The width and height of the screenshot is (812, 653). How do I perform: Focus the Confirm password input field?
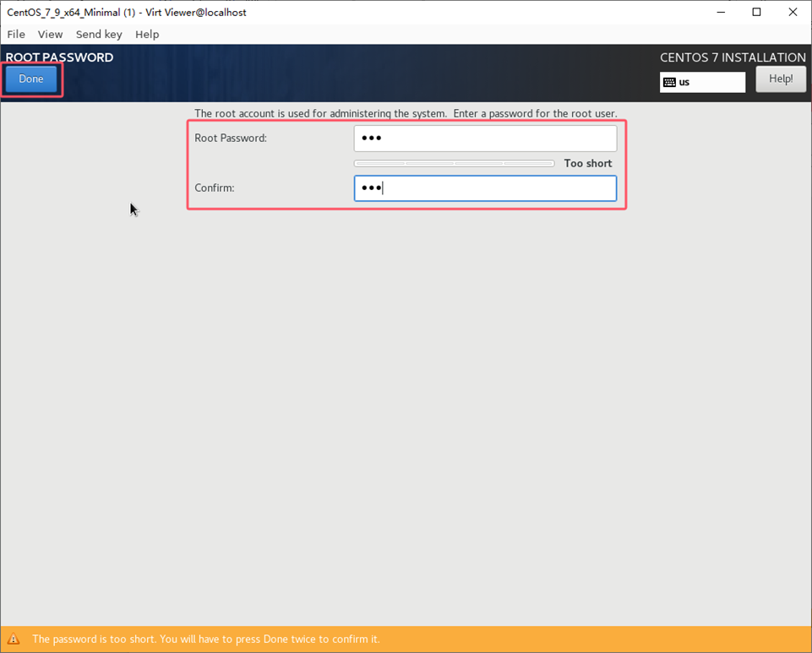(x=485, y=188)
